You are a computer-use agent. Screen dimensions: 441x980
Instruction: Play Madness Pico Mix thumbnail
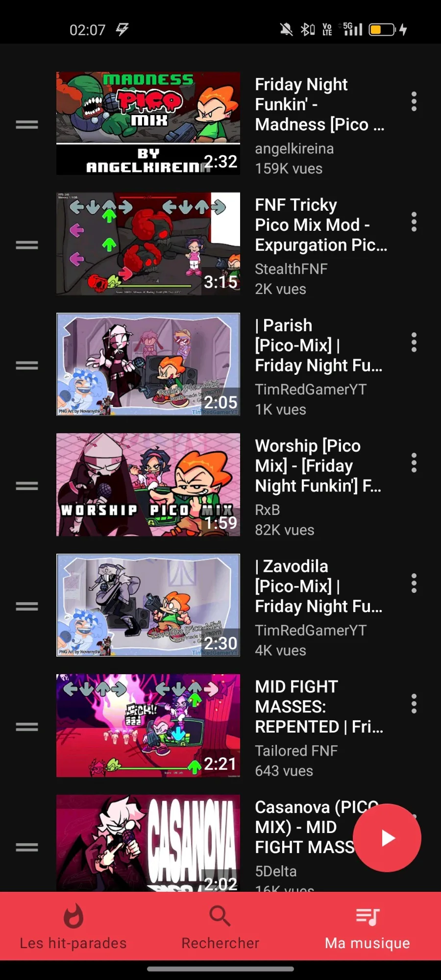(148, 123)
